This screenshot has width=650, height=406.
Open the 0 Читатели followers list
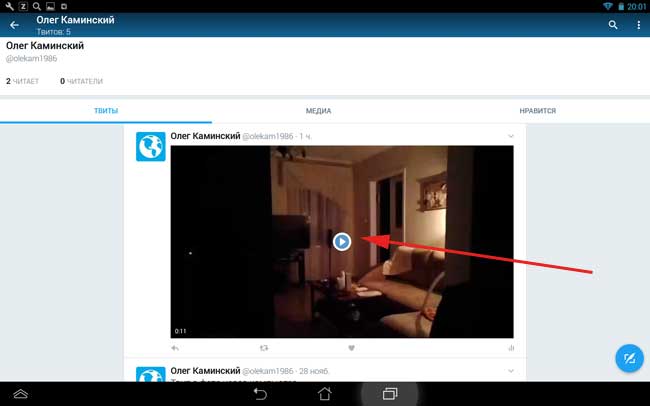pyautogui.click(x=81, y=81)
